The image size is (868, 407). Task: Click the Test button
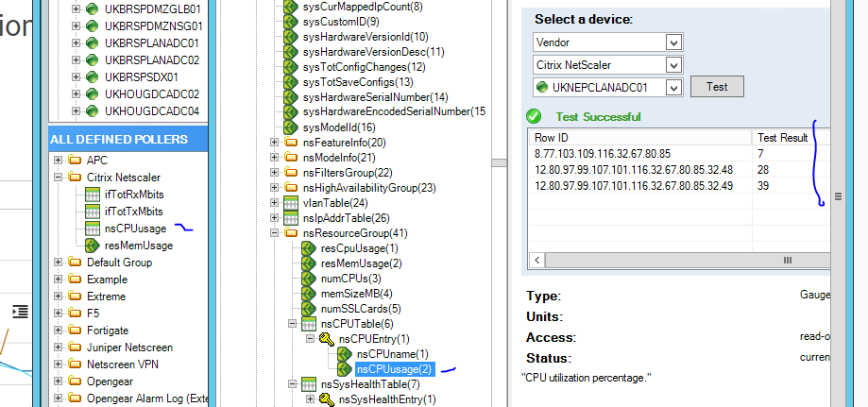pyautogui.click(x=717, y=87)
